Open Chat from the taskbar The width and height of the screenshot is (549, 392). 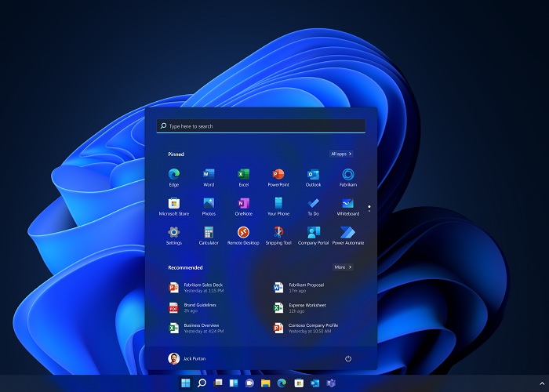click(x=249, y=383)
